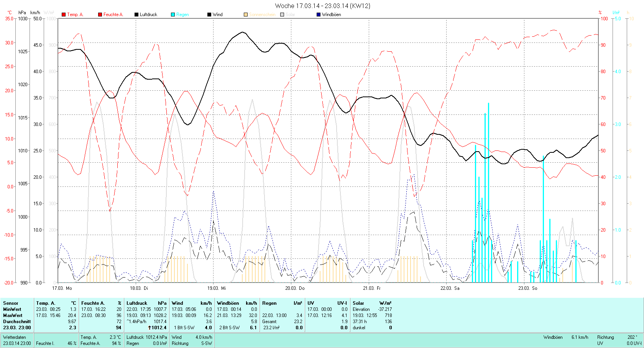Click the -37.217 elevation value
Viewport: 644px width, 348px height.
pos(385,309)
